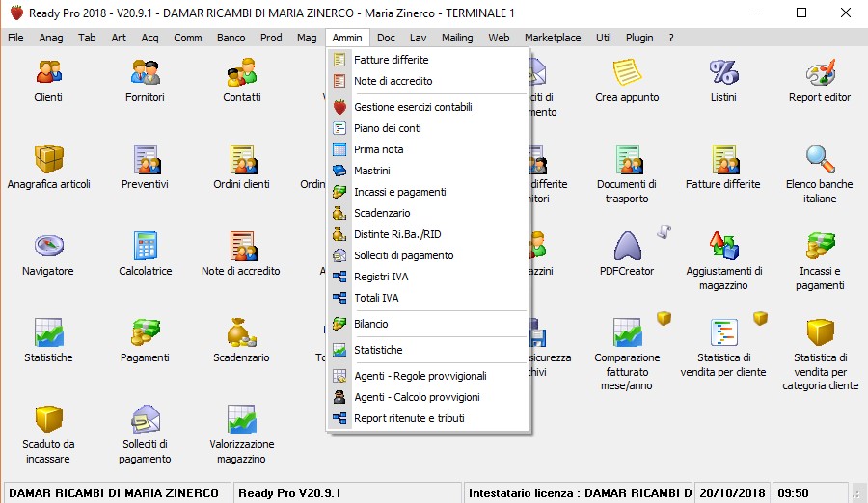Open the Plugin menu
868x503 pixels.
coord(639,38)
